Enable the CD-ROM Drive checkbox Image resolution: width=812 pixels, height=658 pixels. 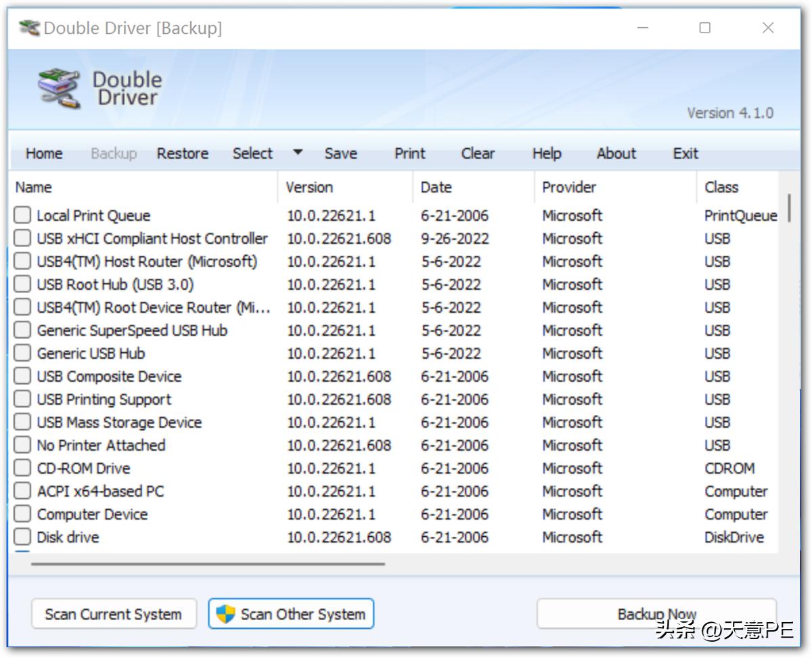pyautogui.click(x=23, y=468)
